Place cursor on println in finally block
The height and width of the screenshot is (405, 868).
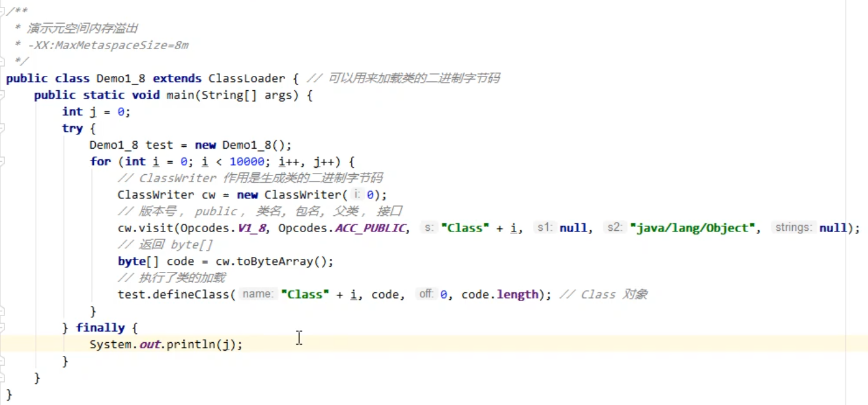tap(190, 344)
